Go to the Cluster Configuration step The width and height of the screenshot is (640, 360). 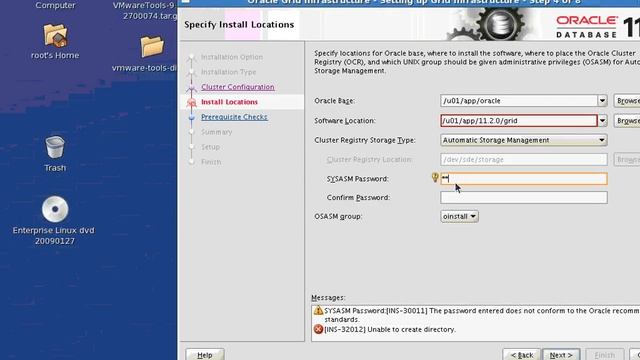pos(238,87)
